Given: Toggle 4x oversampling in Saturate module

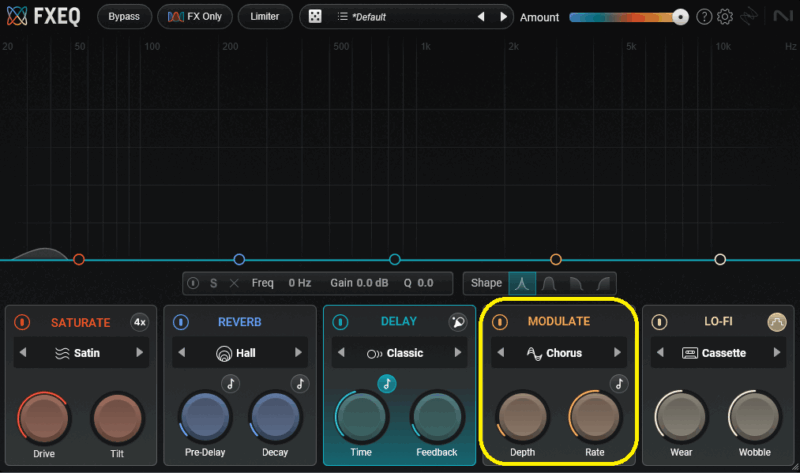Looking at the screenshot, I should (x=140, y=322).
